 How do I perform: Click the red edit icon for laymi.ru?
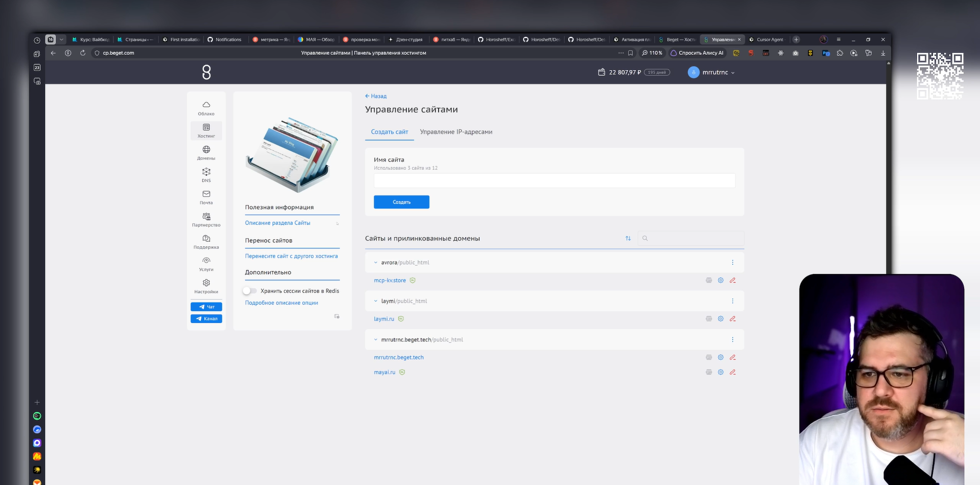point(732,319)
